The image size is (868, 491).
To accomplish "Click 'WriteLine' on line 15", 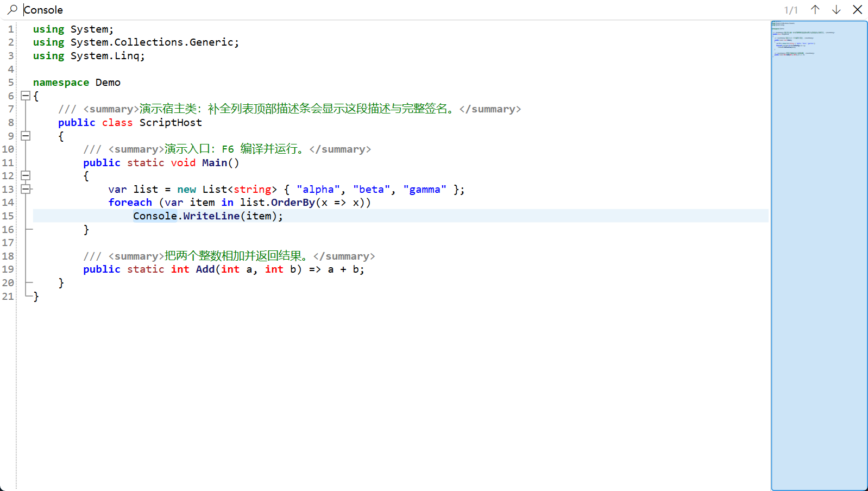I will 211,216.
